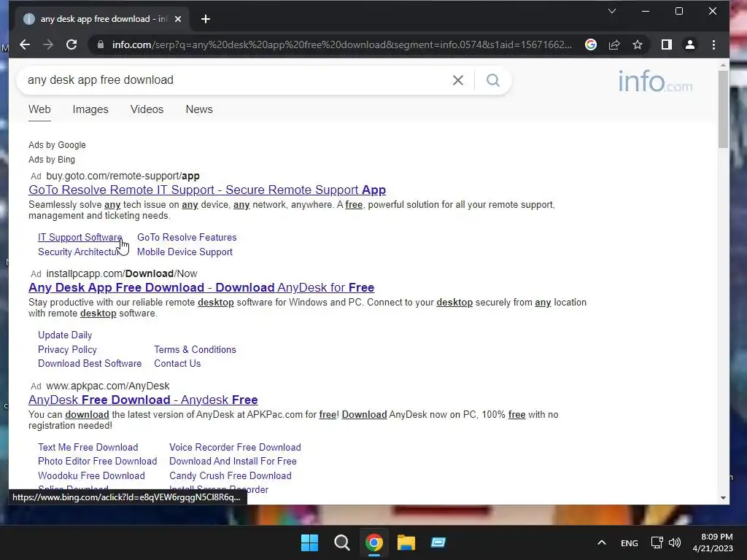
Task: Open Woodoku Free Download link
Action: pyautogui.click(x=91, y=475)
